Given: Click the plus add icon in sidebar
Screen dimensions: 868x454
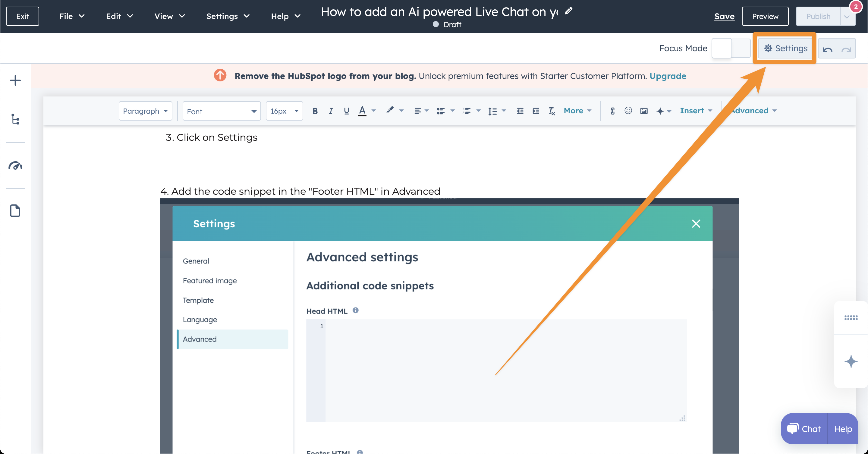Looking at the screenshot, I should 15,80.
